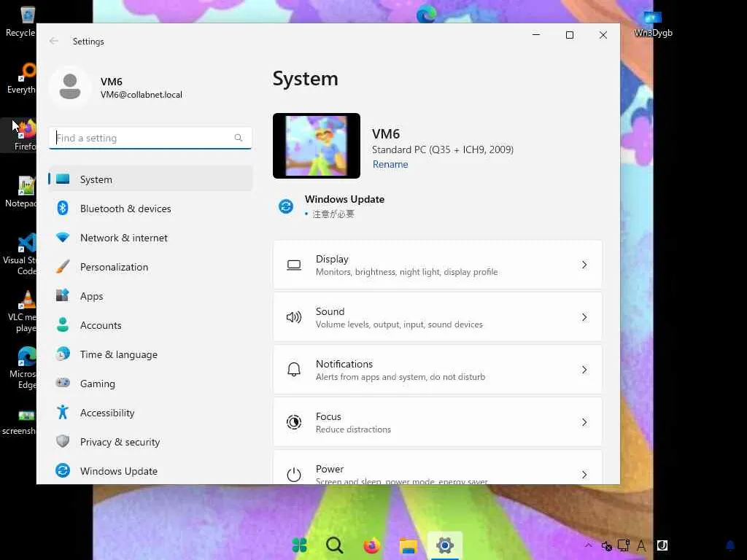Click the Display monitor icon

(294, 265)
